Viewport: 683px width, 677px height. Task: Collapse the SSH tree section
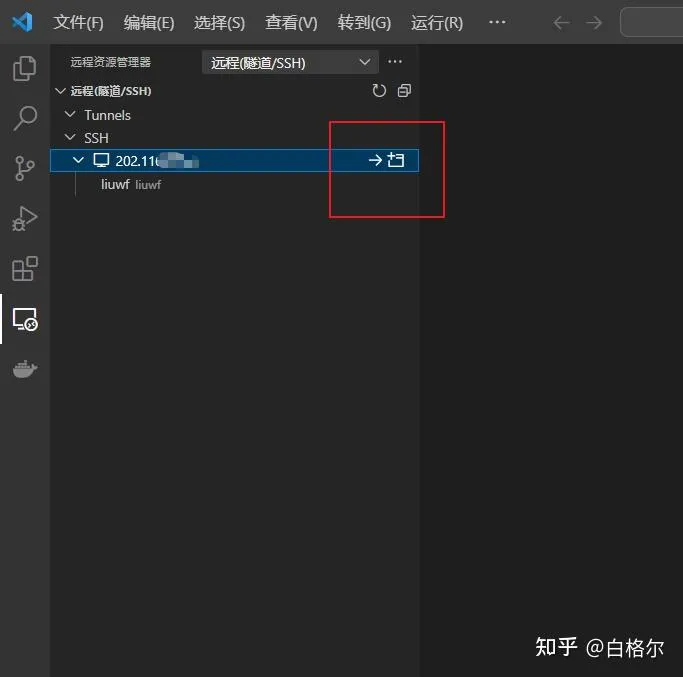[x=70, y=138]
